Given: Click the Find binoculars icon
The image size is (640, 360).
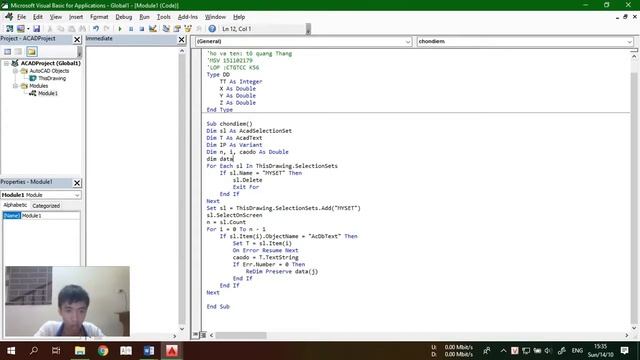Looking at the screenshot, I should pos(82,29).
